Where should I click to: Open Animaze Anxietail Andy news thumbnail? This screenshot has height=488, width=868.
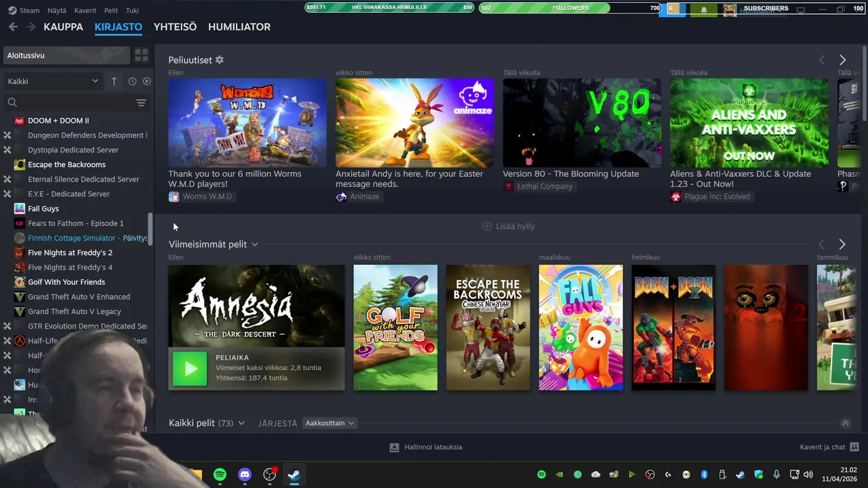pyautogui.click(x=415, y=123)
